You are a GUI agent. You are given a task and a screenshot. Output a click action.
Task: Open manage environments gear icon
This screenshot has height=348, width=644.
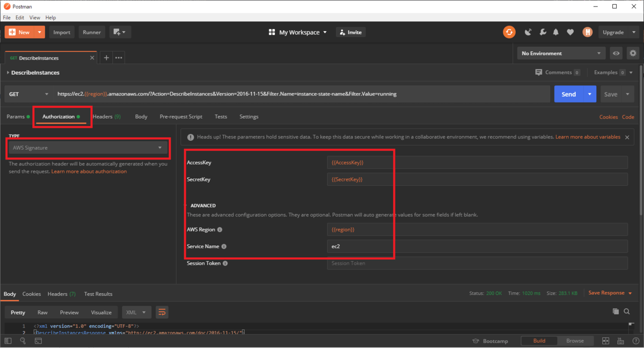click(x=633, y=53)
